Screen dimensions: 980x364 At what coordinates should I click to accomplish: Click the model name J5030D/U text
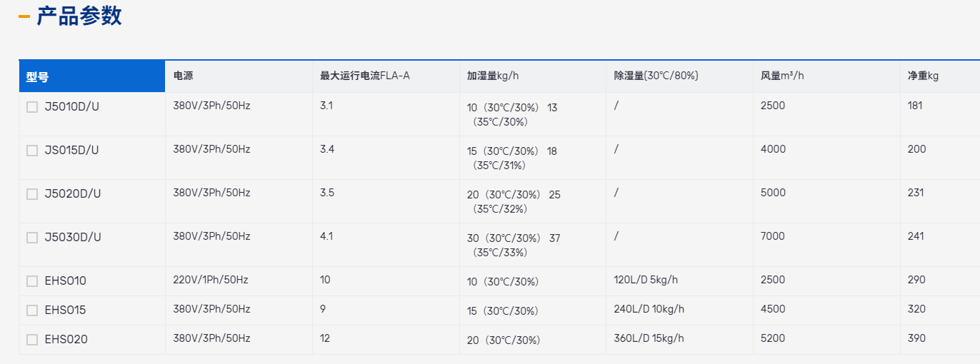73,238
